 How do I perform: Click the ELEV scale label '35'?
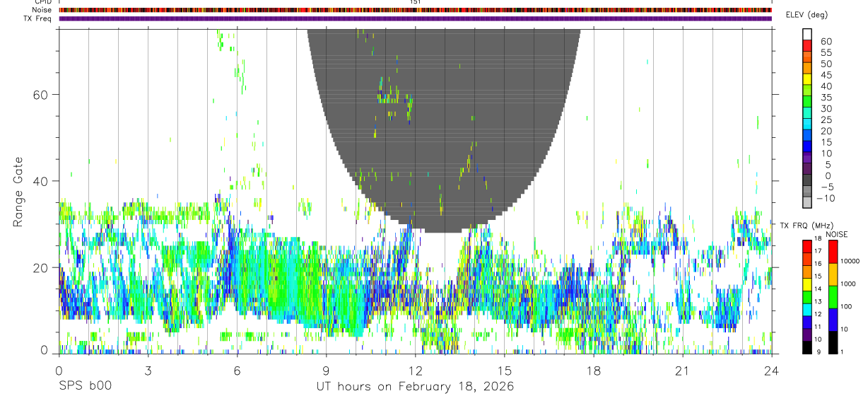[826, 98]
